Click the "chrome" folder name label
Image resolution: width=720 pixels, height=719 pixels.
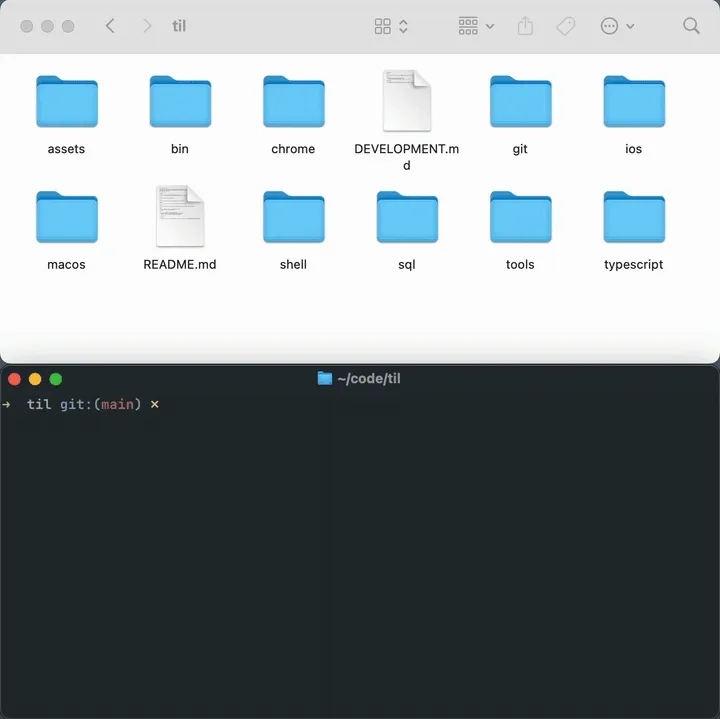(293, 149)
